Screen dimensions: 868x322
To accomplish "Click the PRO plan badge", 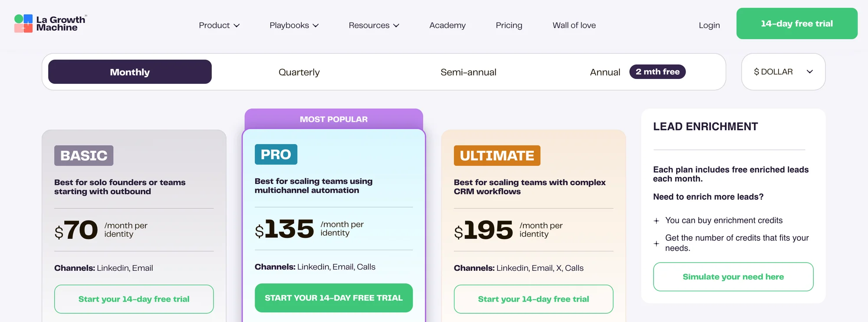I will click(x=276, y=154).
